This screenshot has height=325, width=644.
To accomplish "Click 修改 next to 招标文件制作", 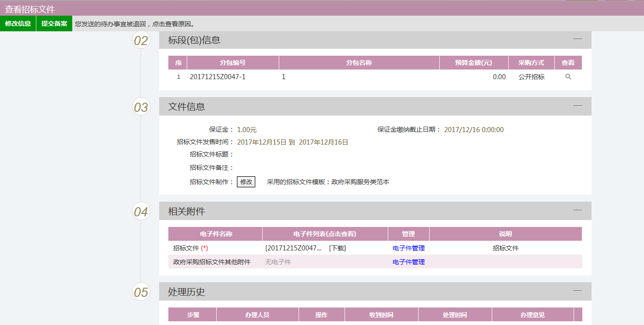I will [x=246, y=182].
